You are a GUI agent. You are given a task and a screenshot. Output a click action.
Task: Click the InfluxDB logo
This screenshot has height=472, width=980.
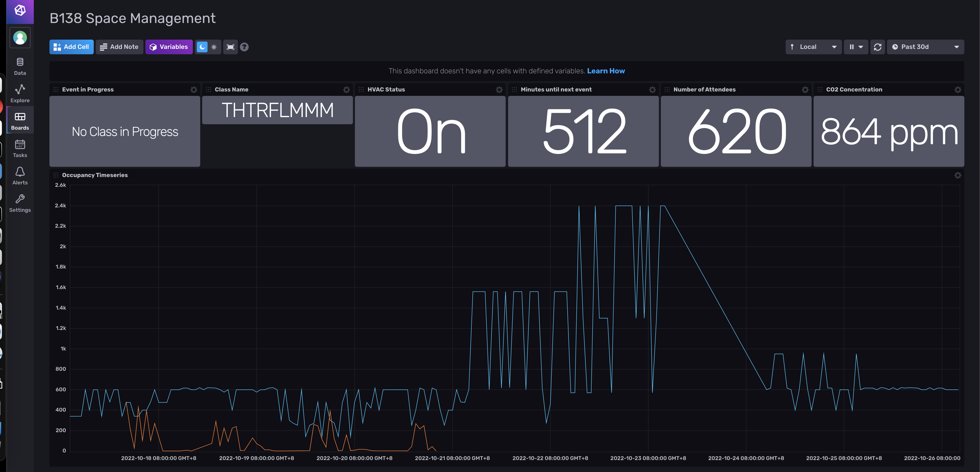point(20,11)
